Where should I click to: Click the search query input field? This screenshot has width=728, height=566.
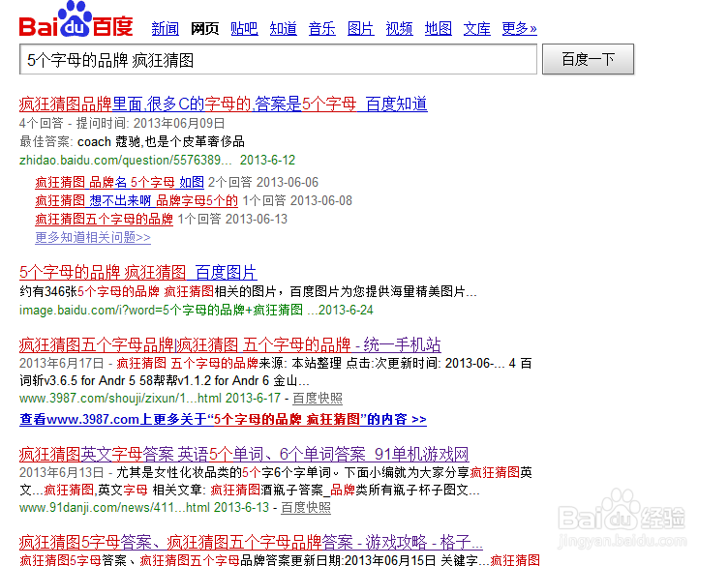(x=278, y=59)
